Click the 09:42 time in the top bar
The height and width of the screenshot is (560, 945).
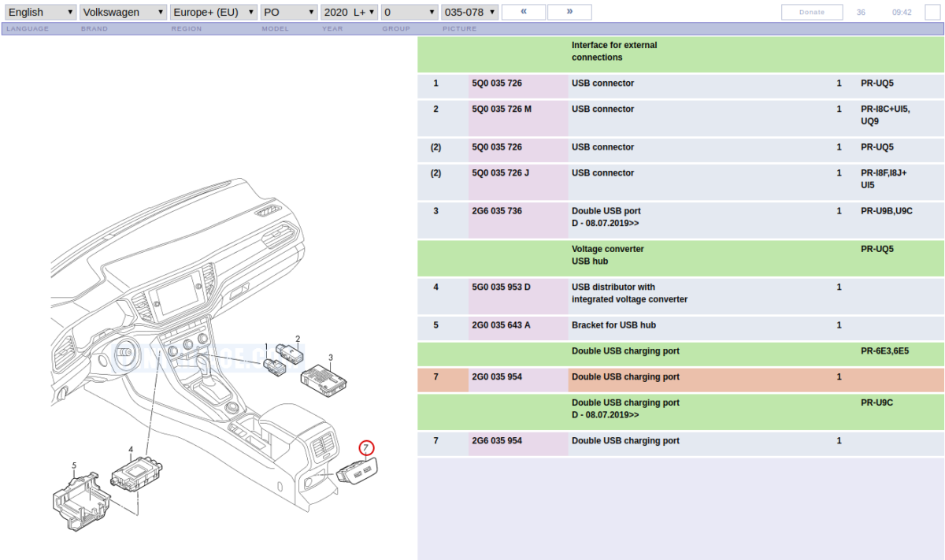tap(902, 13)
